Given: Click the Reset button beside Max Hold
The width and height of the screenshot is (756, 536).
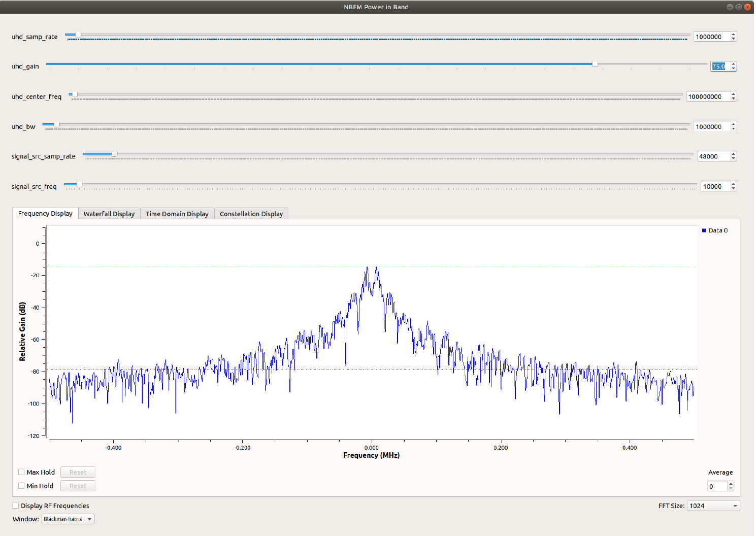Looking at the screenshot, I should click(78, 472).
